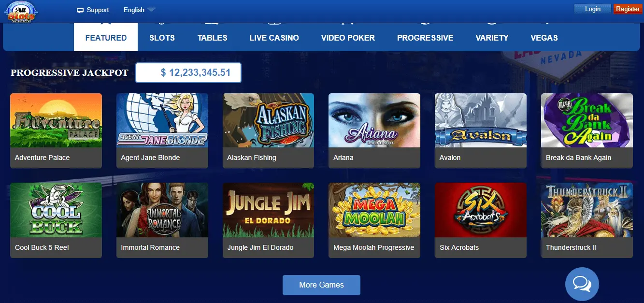Click the All Slots Casino logo

tap(19, 11)
